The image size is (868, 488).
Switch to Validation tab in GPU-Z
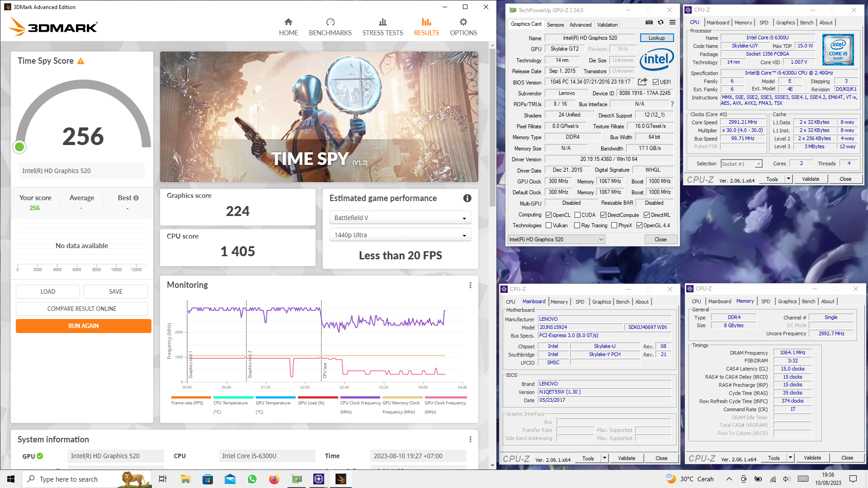(x=607, y=25)
